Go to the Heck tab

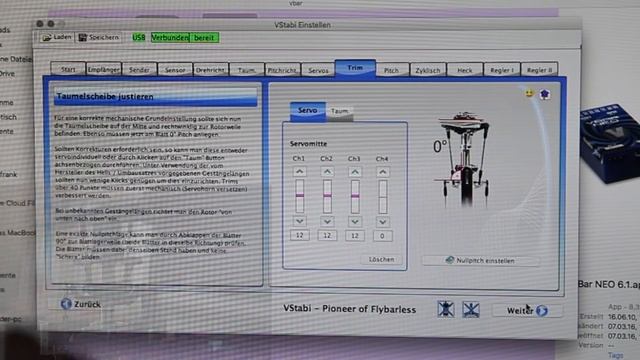click(x=464, y=70)
